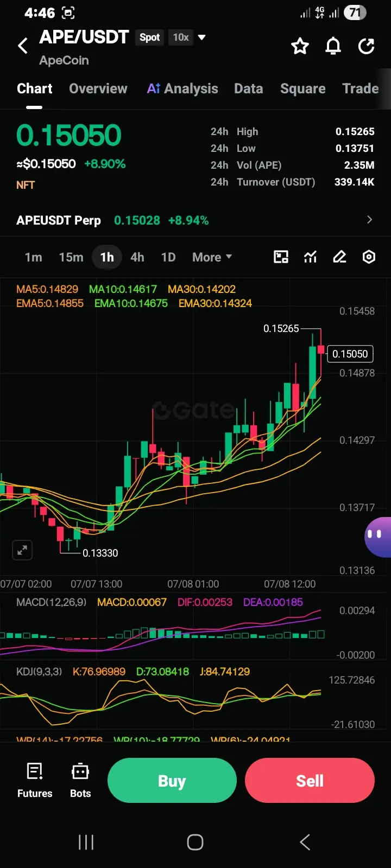Open the Trade tab

pyautogui.click(x=361, y=88)
